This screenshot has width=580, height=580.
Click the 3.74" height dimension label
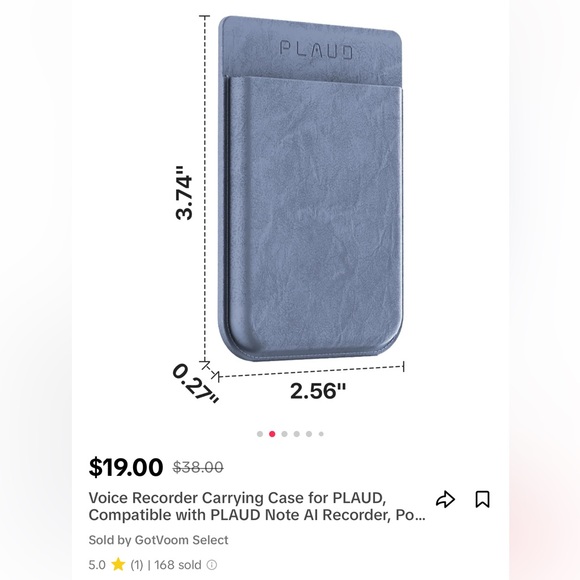pos(184,193)
